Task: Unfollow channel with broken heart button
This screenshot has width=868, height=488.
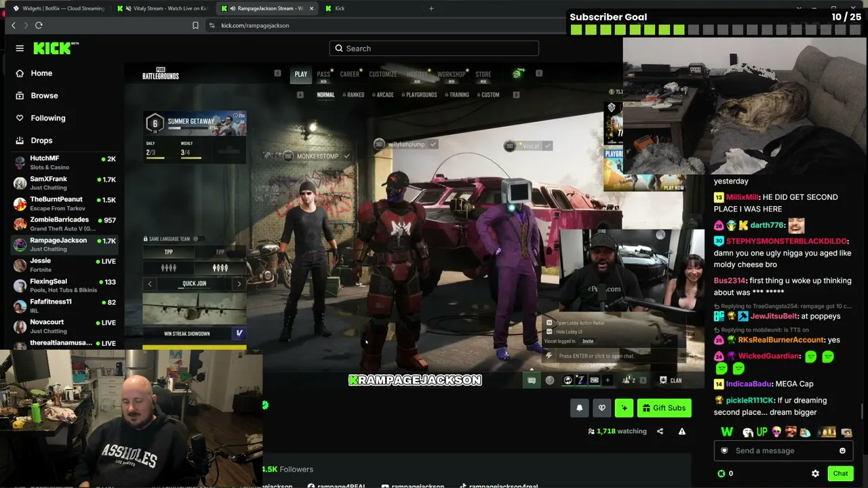Action: 601,407
